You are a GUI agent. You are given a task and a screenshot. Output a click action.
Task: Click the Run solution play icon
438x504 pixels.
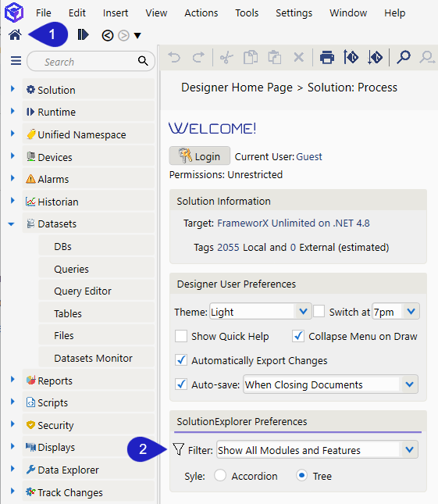click(83, 34)
